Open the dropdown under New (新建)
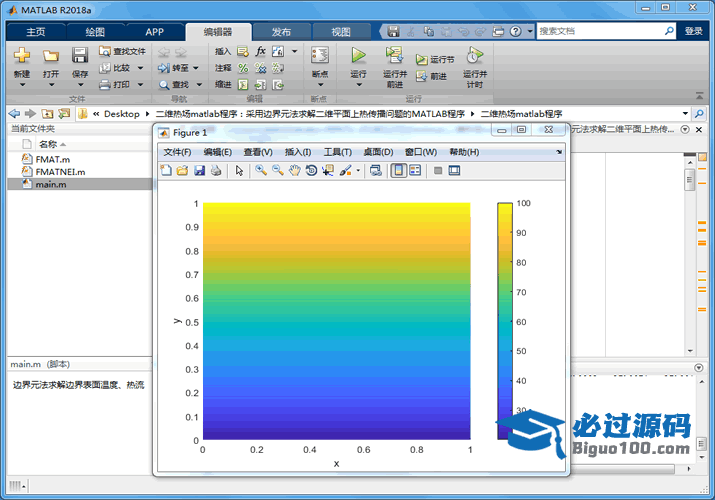Viewport: 715px width, 500px height. (22, 85)
